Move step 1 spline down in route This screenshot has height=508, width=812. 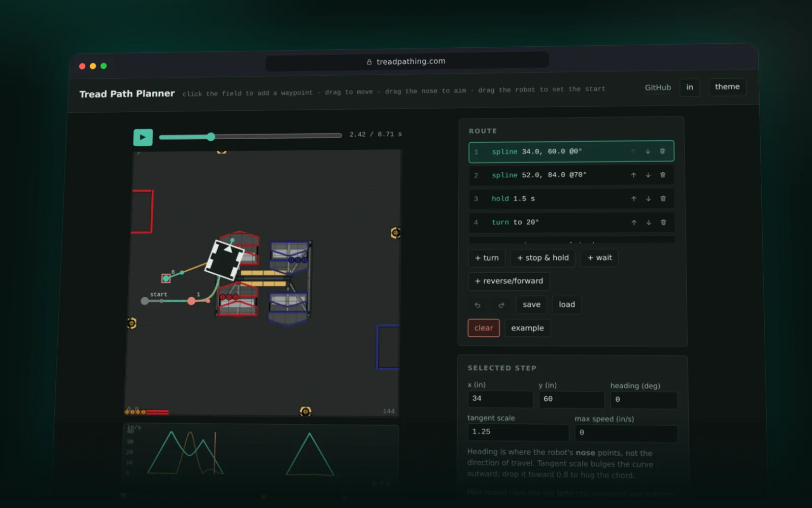click(648, 151)
